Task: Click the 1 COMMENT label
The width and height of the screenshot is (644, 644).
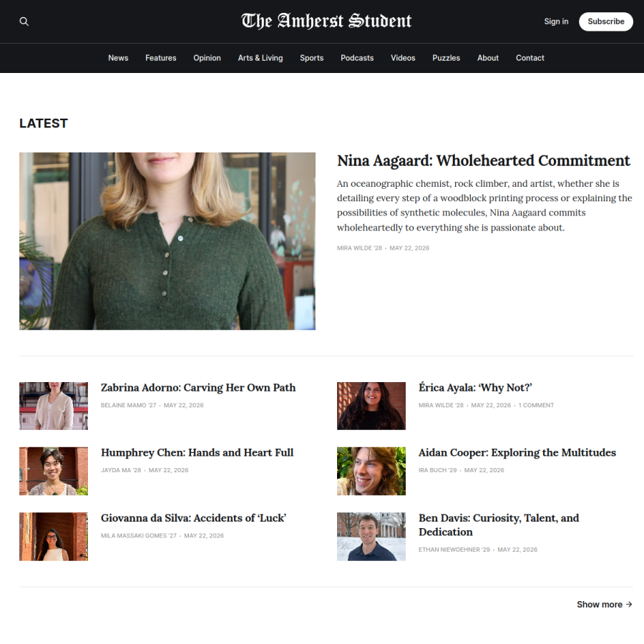Action: (536, 405)
